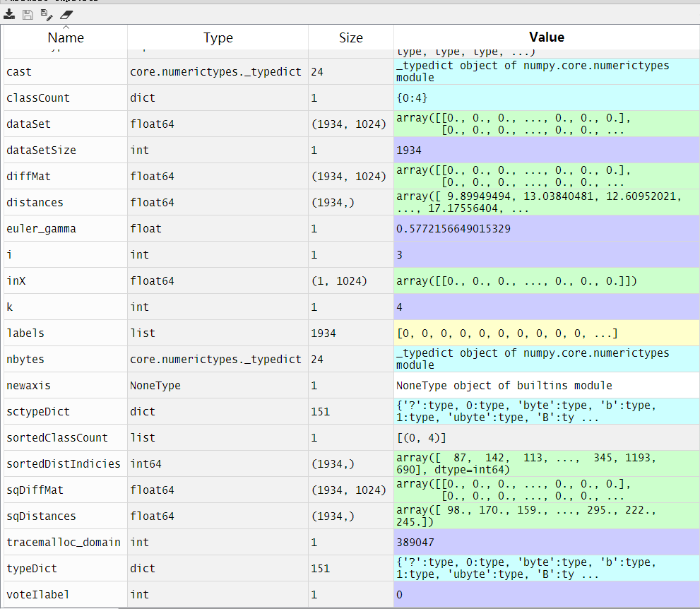The width and height of the screenshot is (700, 609).
Task: Select the euler_gamma variable name
Action: [41, 229]
